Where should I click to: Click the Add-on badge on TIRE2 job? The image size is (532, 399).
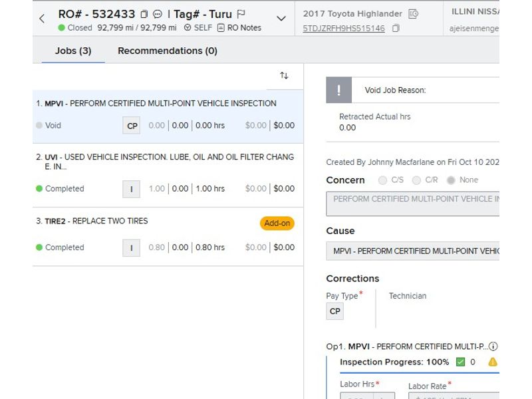[277, 223]
